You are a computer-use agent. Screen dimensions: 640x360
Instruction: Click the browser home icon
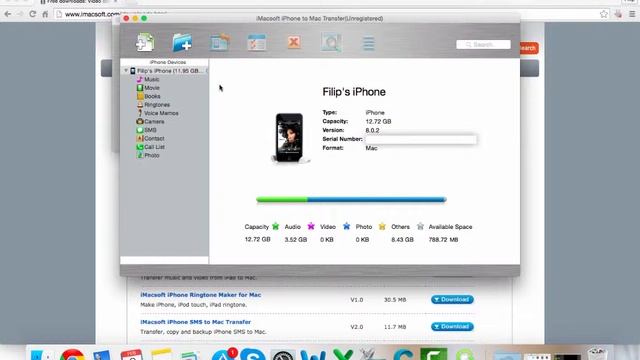click(45, 14)
